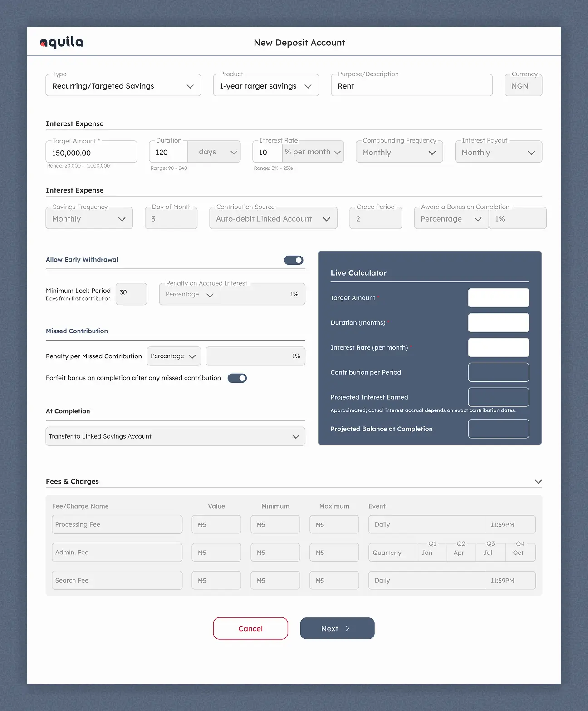This screenshot has height=711, width=588.
Task: Open the Product dropdown
Action: (x=266, y=85)
